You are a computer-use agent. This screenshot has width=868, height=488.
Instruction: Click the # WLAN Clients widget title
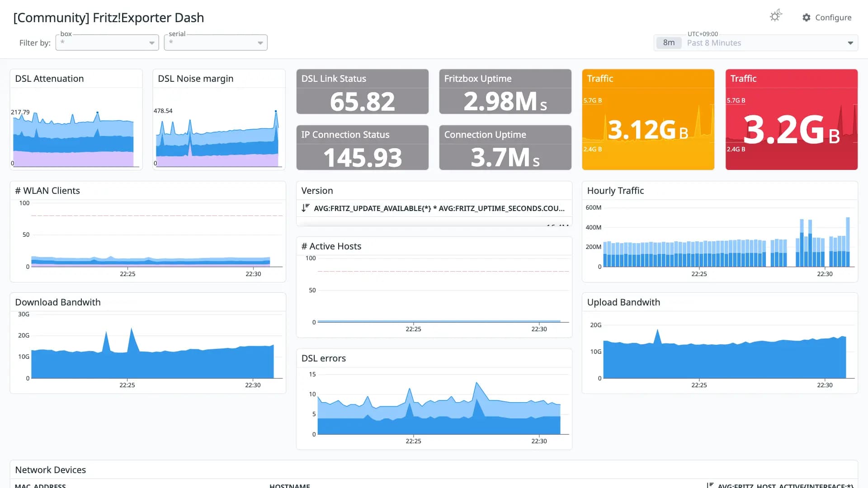[47, 191]
